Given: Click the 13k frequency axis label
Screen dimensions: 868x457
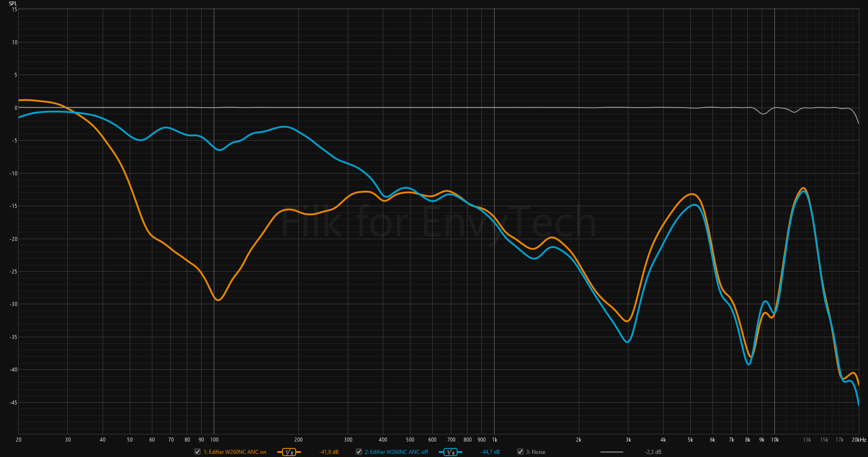Looking at the screenshot, I should tap(807, 440).
